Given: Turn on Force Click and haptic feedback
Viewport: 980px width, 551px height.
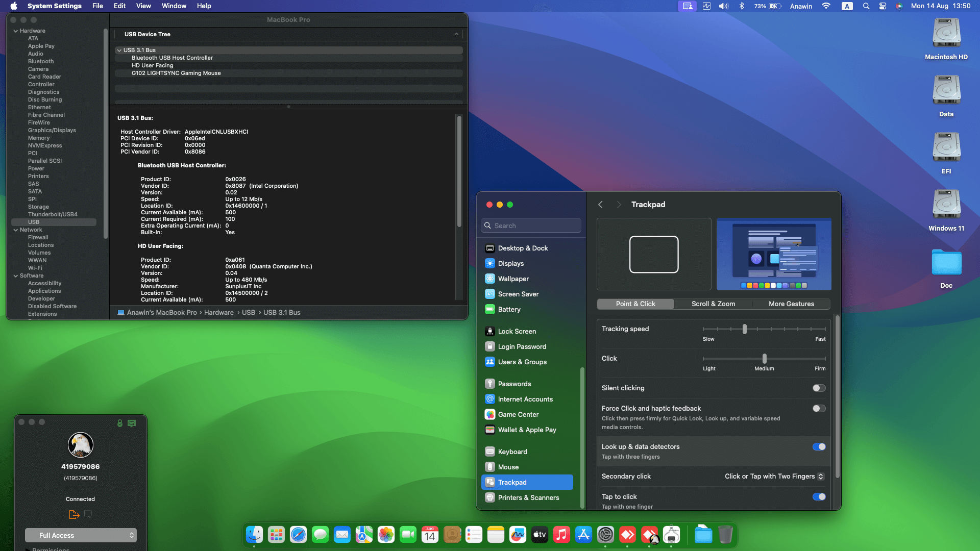Looking at the screenshot, I should point(819,409).
